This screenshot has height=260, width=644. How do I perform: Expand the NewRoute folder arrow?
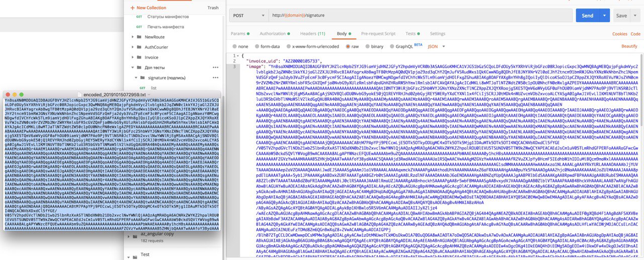point(133,37)
